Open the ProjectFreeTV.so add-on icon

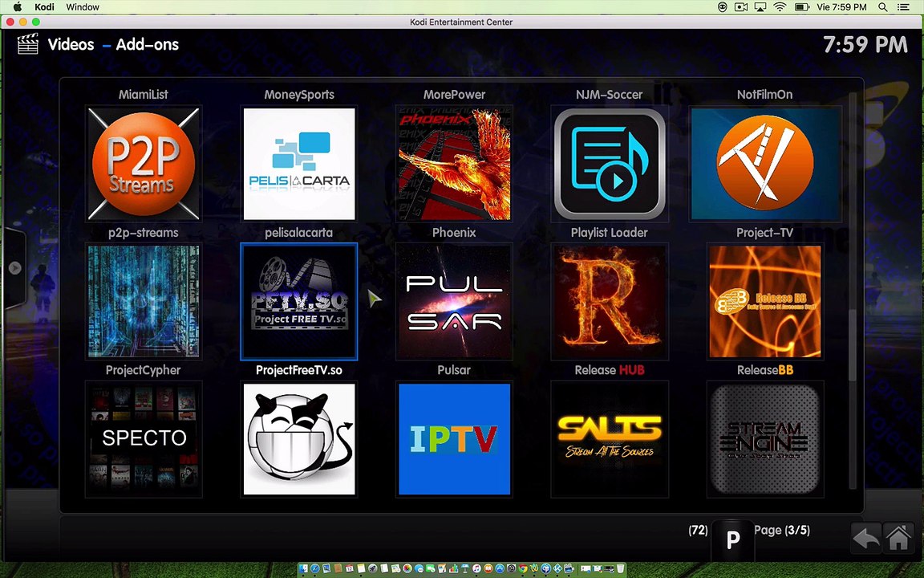pyautogui.click(x=298, y=301)
